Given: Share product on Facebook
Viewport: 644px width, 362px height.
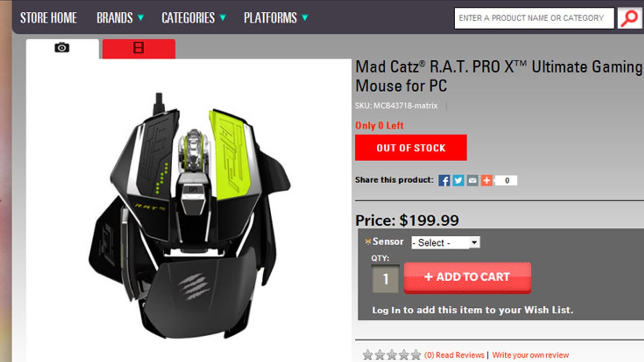Looking at the screenshot, I should coord(444,180).
